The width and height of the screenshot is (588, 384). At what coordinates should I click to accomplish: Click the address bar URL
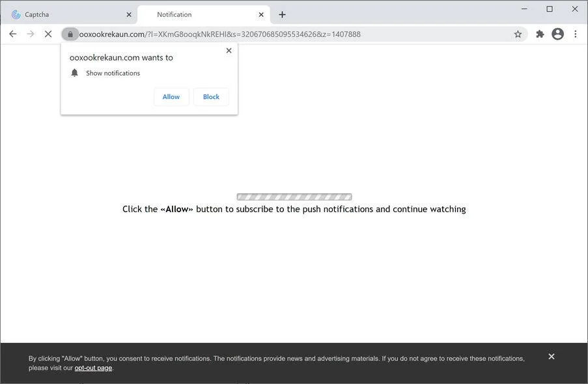click(x=219, y=34)
